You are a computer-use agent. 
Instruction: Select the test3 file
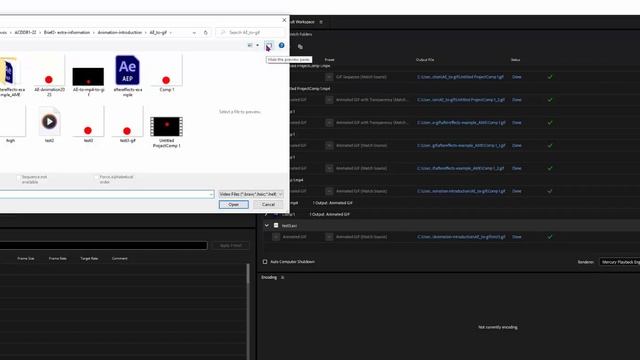pos(88,124)
